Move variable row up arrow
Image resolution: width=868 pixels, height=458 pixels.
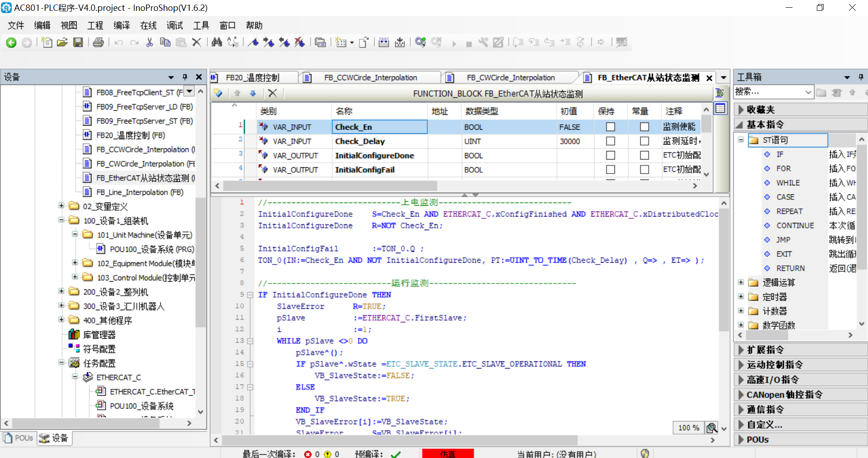(x=237, y=93)
